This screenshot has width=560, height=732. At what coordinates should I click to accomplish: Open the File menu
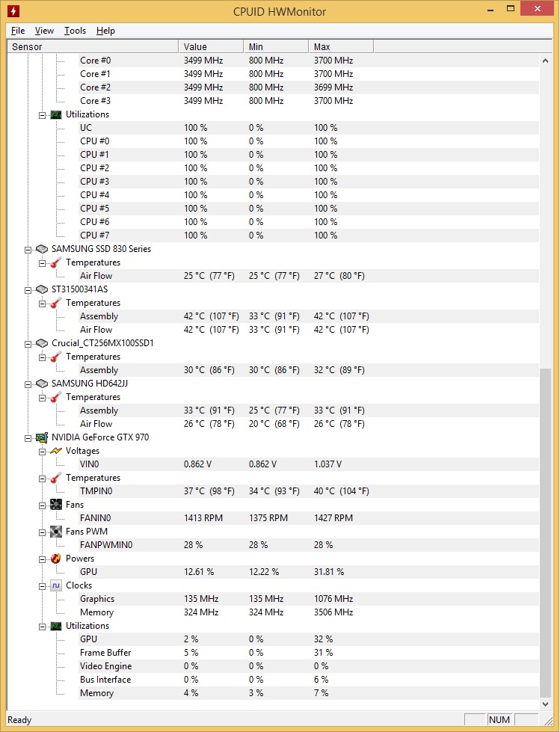click(x=18, y=31)
